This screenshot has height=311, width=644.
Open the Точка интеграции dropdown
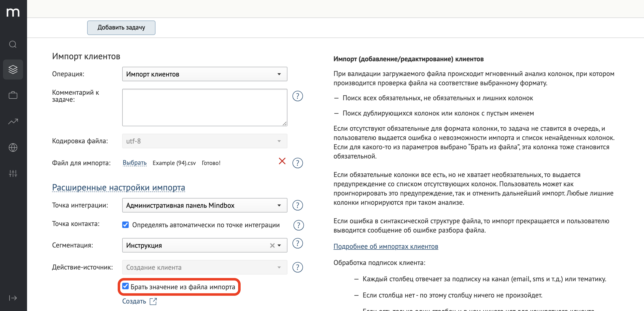pos(205,205)
